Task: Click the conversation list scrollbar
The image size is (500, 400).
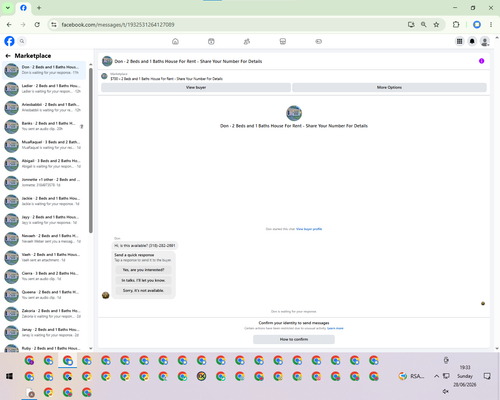Action: click(91, 150)
